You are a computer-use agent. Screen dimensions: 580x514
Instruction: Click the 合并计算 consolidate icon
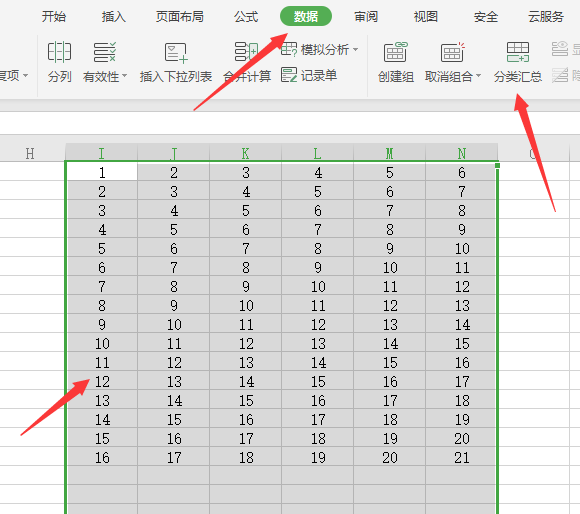pyautogui.click(x=246, y=52)
